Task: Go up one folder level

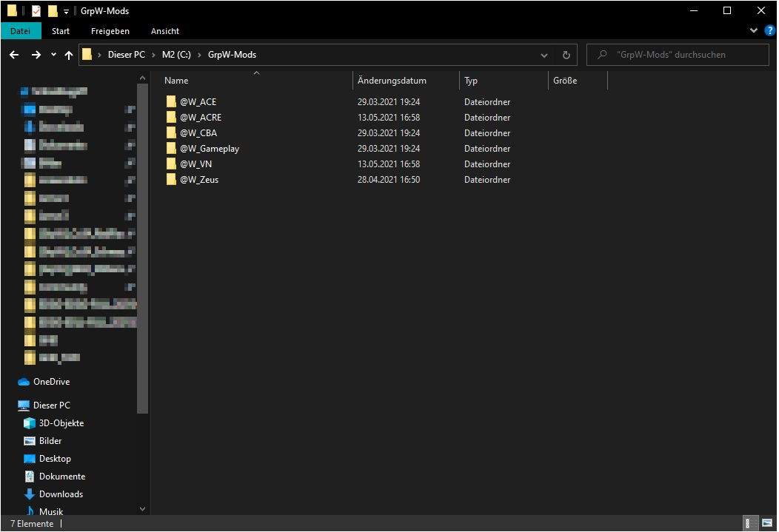Action: 69,55
